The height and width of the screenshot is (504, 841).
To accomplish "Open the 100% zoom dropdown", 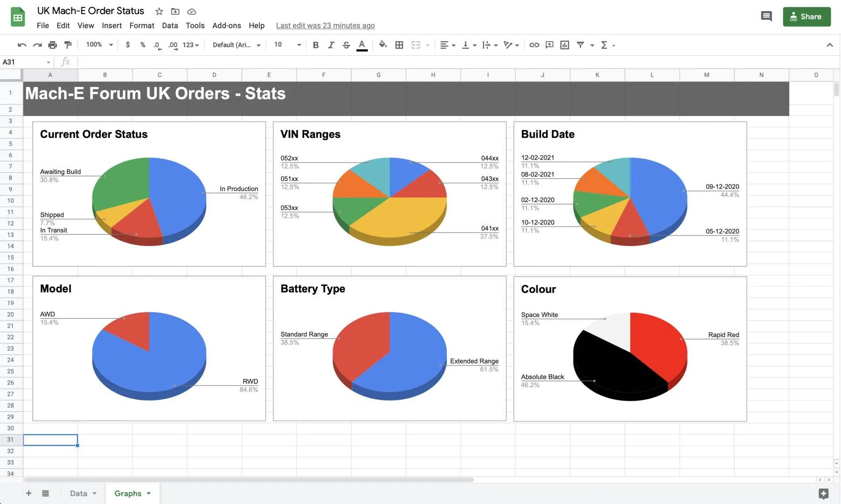I will (x=99, y=45).
